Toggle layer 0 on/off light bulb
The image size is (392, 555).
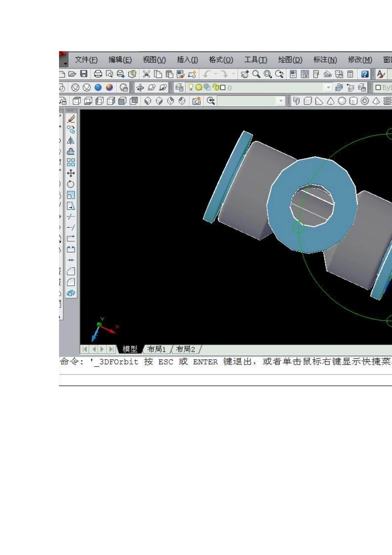(191, 87)
